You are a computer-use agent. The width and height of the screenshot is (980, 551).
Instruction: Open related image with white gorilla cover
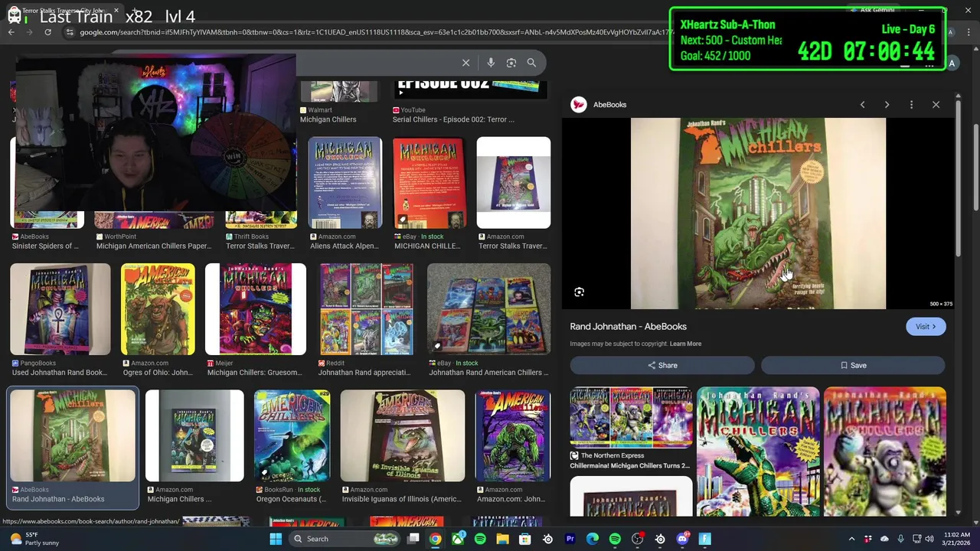(x=884, y=452)
